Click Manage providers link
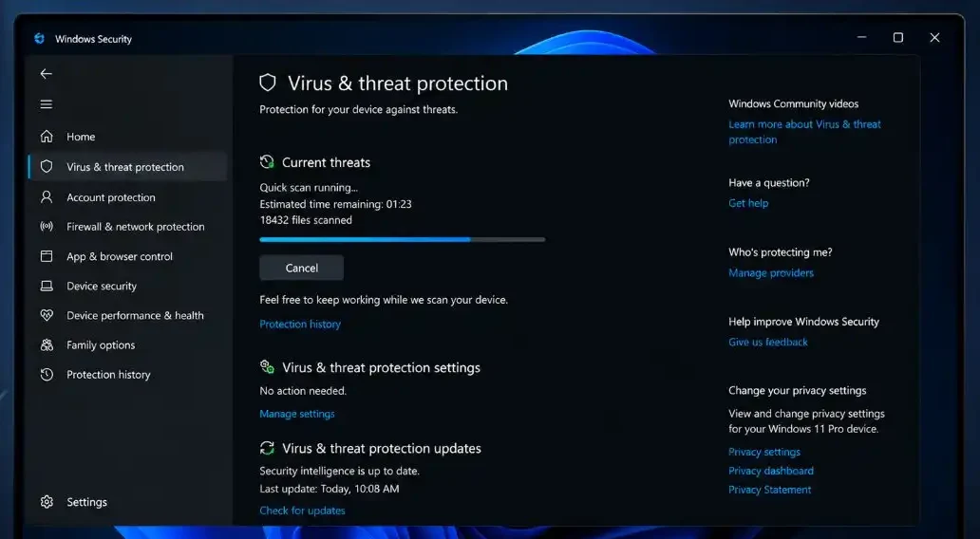 pyautogui.click(x=771, y=272)
